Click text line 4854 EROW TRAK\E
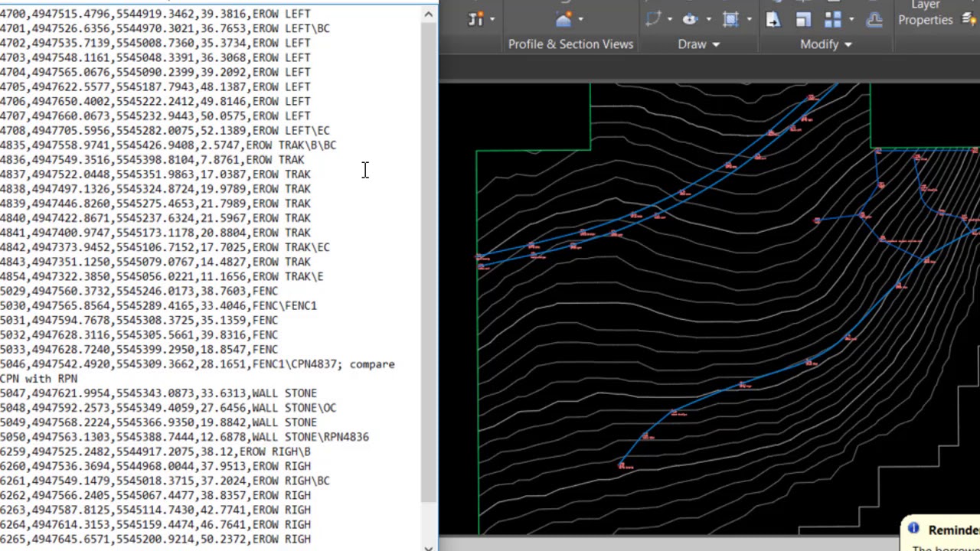The height and width of the screenshot is (551, 980). point(162,276)
